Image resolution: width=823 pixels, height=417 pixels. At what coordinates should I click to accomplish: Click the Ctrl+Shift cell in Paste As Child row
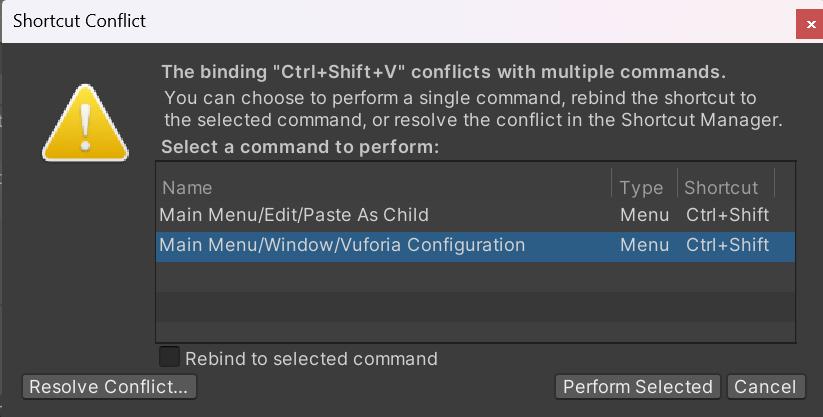(727, 215)
